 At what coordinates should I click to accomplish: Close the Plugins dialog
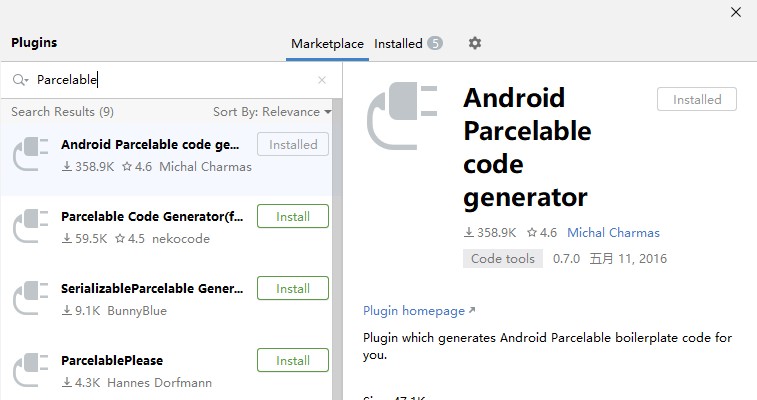coord(736,12)
